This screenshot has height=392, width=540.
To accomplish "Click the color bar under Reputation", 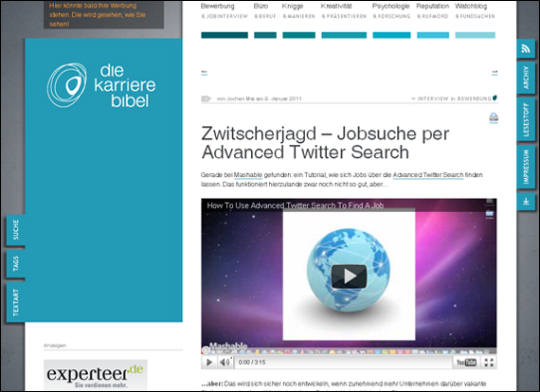I will click(x=433, y=35).
